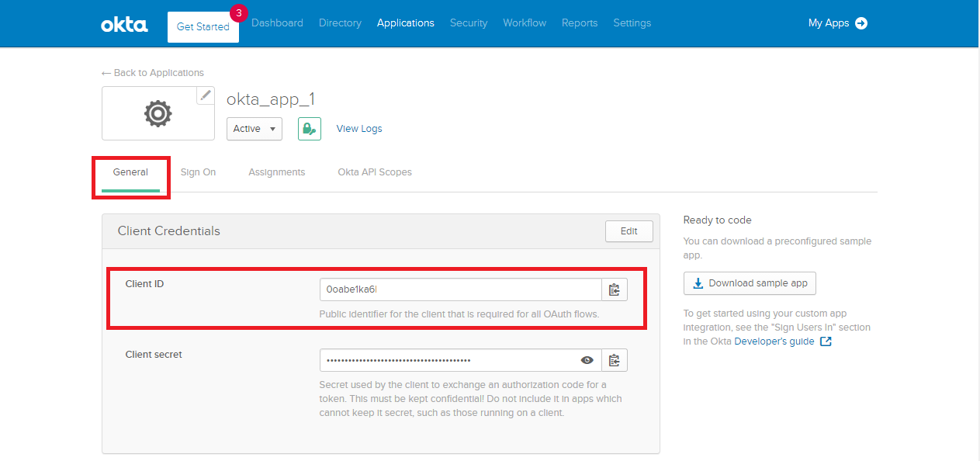The height and width of the screenshot is (461, 980).
Task: Select the General tab
Action: (x=130, y=172)
